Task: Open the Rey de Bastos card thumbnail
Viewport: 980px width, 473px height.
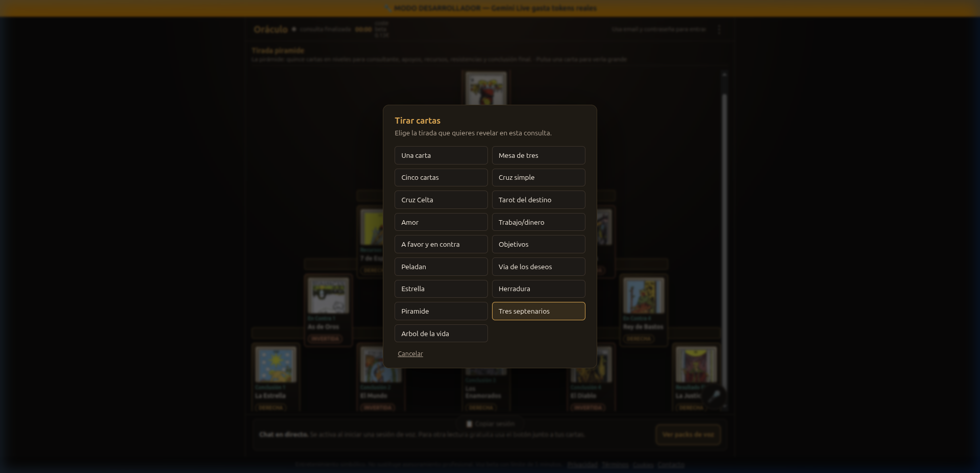Action: click(x=644, y=295)
